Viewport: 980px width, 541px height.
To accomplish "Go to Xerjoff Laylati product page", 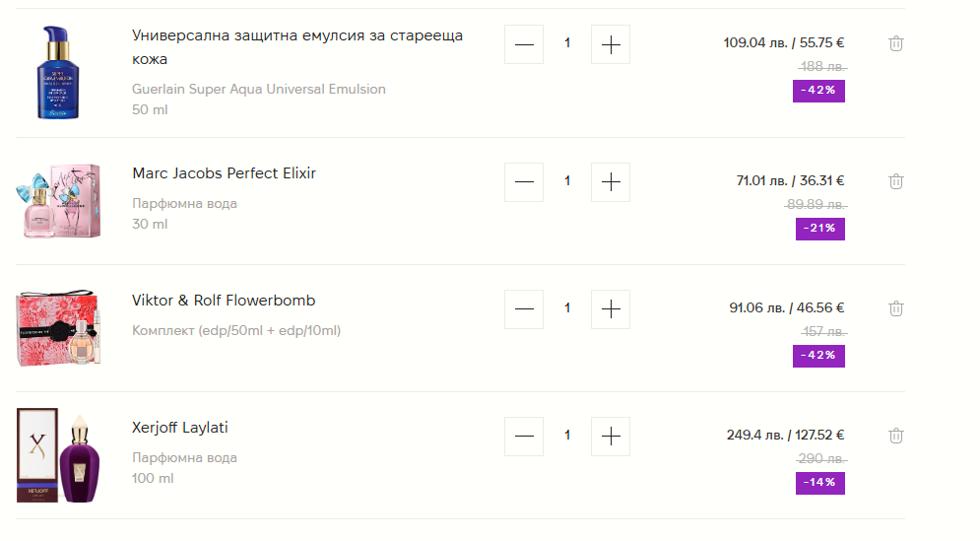I will pyautogui.click(x=180, y=428).
